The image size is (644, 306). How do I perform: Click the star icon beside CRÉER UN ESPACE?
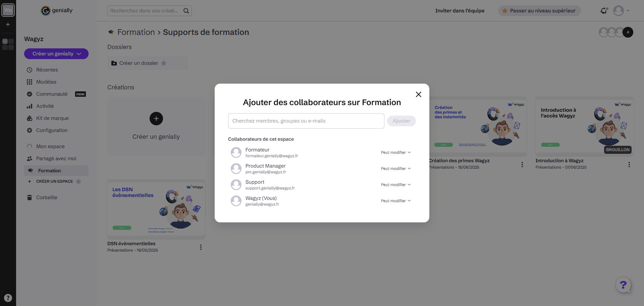[78, 181]
